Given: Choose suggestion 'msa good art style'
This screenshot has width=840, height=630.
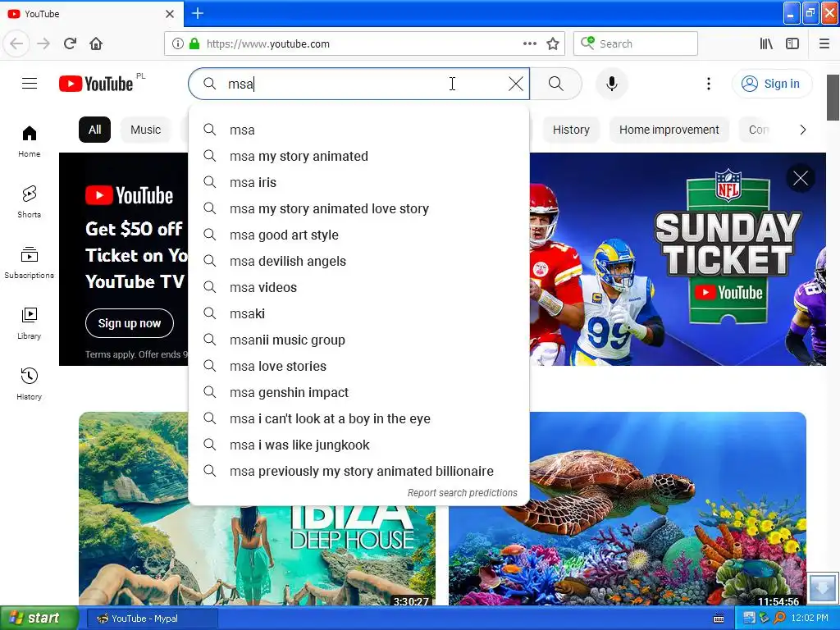Looking at the screenshot, I should (359, 235).
